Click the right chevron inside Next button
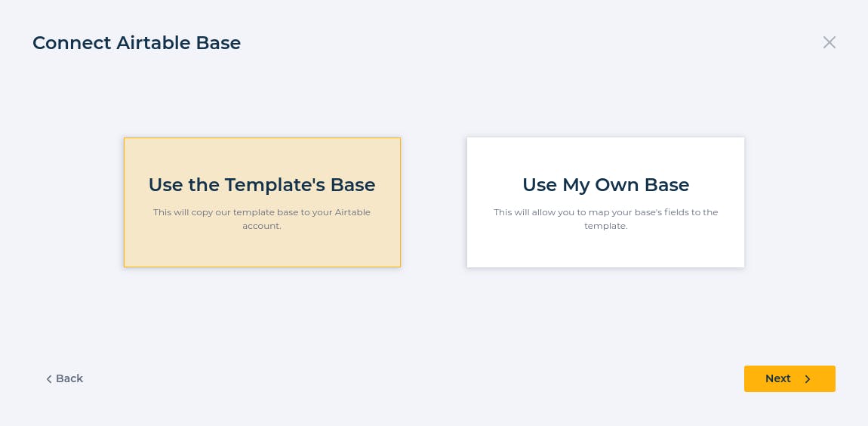The image size is (868, 426). coord(807,379)
